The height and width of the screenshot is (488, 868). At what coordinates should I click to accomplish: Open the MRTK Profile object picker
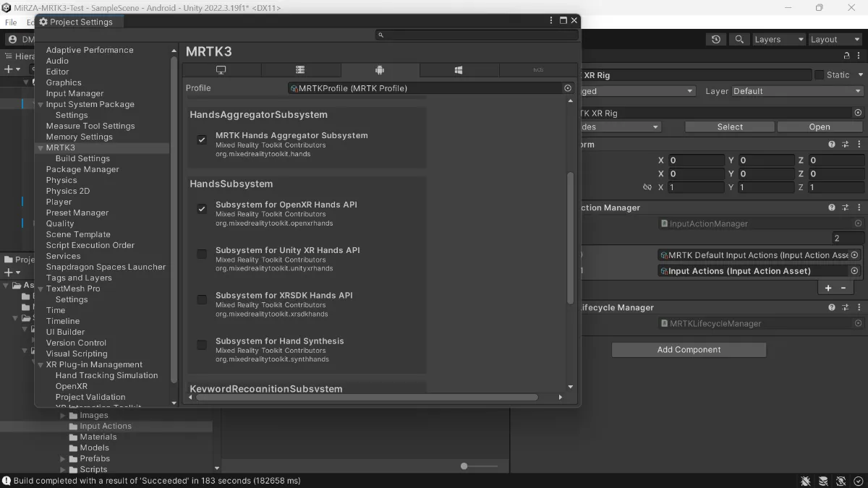coord(568,88)
